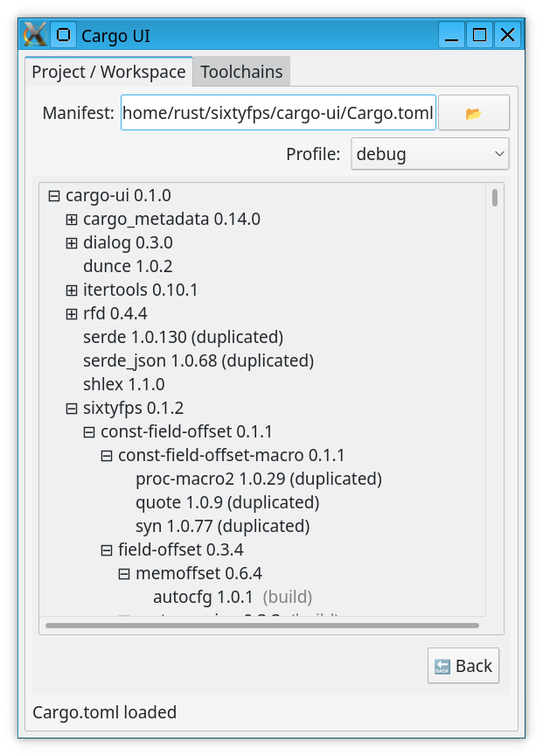Collapse the sixtyfps 0.1.2 node
This screenshot has width=543, height=756.
72,408
